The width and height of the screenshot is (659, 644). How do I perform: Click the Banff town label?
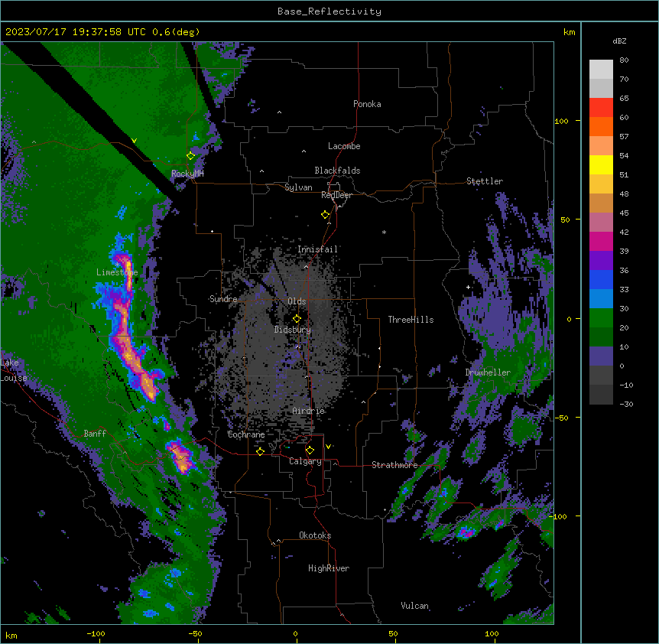pos(95,434)
